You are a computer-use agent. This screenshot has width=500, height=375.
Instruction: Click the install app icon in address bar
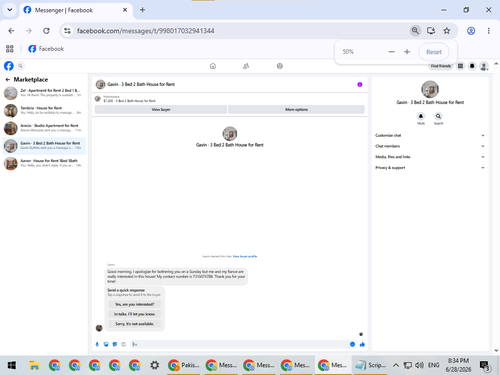click(x=431, y=31)
